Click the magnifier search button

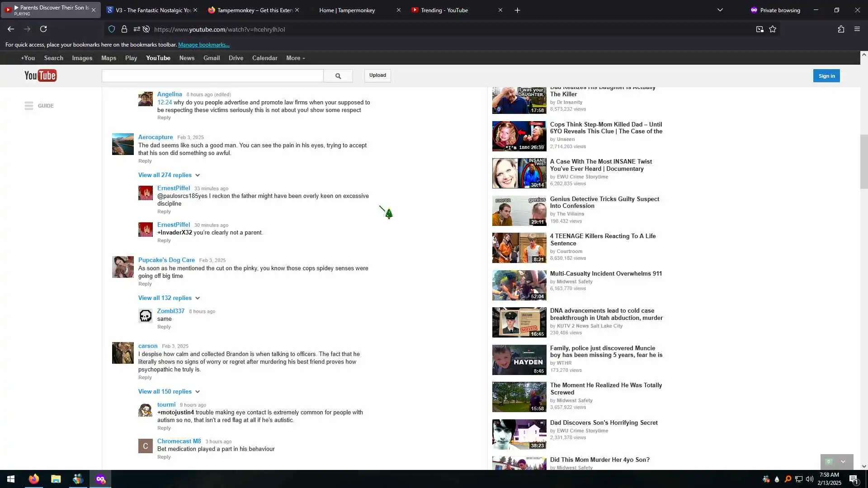[x=338, y=76]
